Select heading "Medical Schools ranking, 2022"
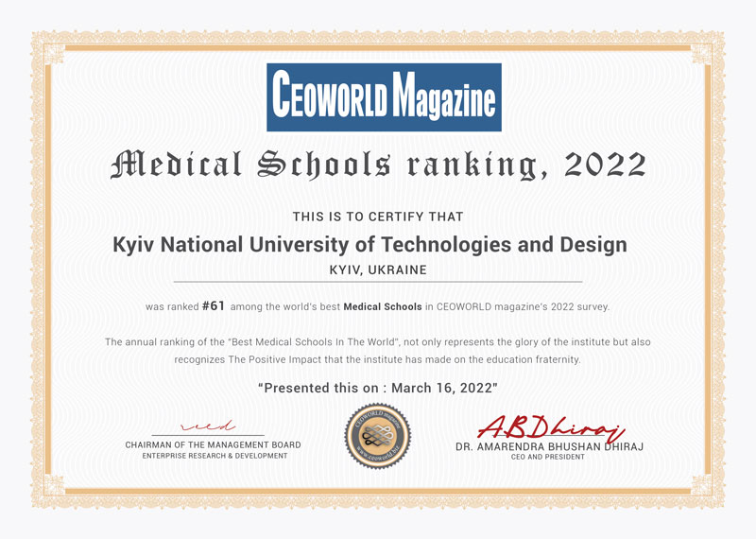Viewport: 756px width, 539px height. coord(379,165)
